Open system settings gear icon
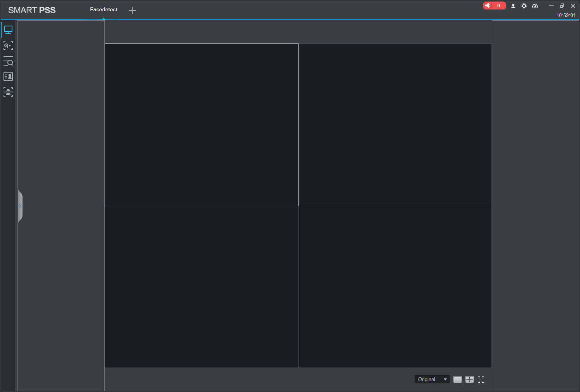 tap(524, 6)
